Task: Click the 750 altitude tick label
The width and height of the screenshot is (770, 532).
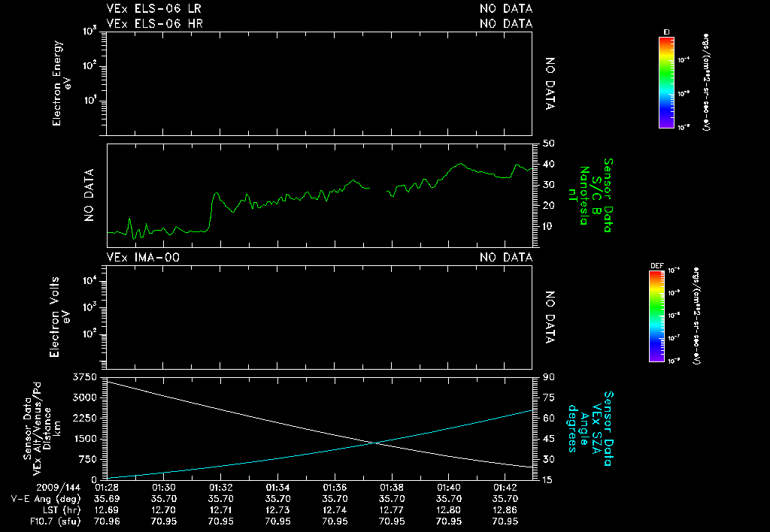Action: pos(87,459)
